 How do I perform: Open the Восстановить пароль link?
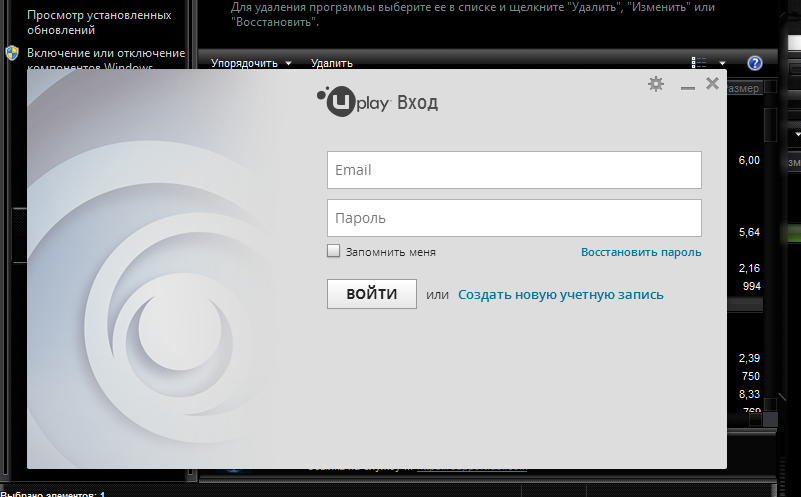pos(641,252)
